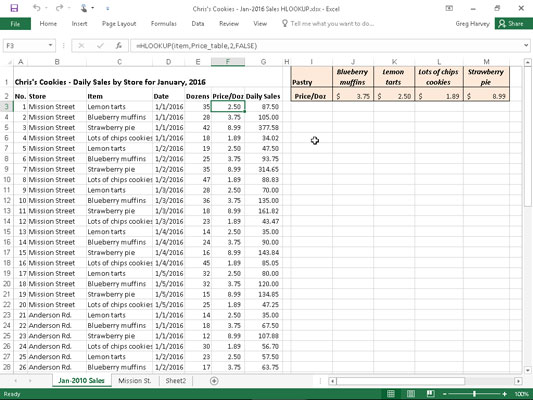The image size is (533, 400).
Task: Switch to the Mission St. sheet tab
Action: tap(135, 381)
